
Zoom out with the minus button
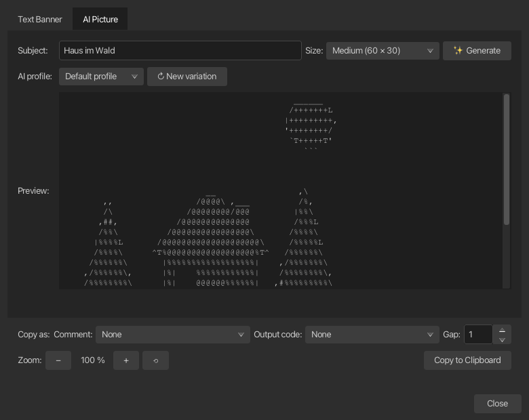58,360
